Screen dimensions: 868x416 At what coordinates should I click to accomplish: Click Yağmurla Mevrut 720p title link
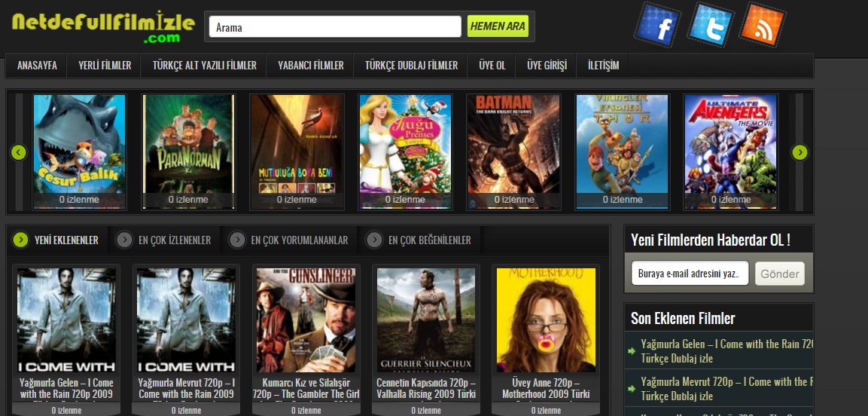tap(186, 388)
